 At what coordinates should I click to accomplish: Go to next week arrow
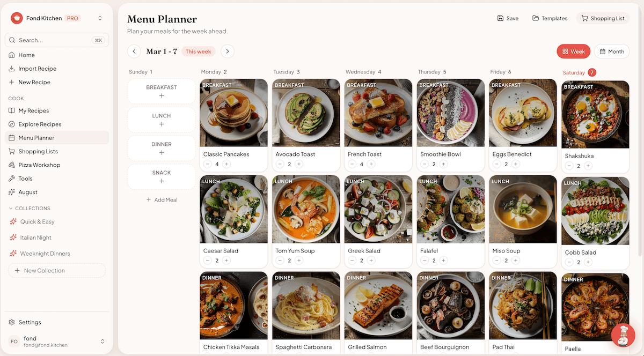coord(228,51)
